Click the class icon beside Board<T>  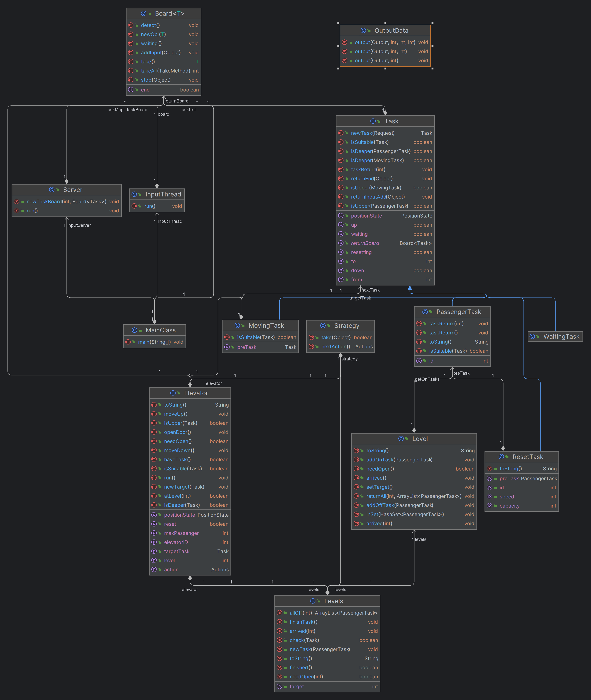pyautogui.click(x=144, y=13)
